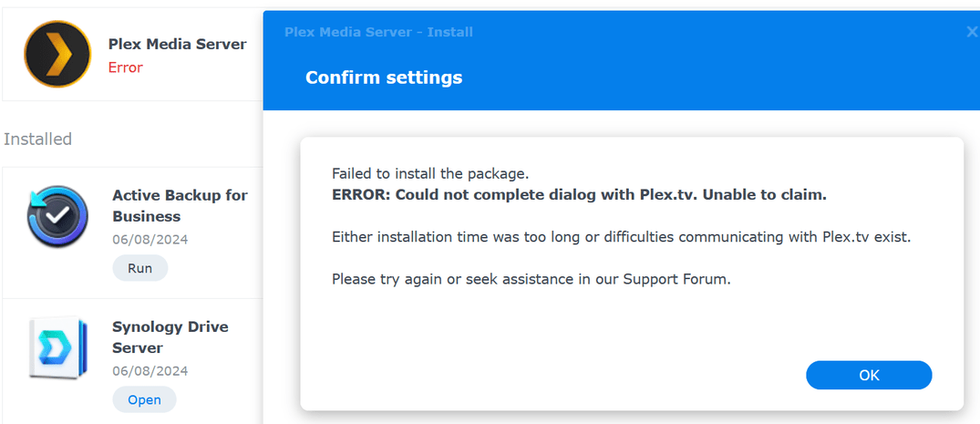The height and width of the screenshot is (424, 980).
Task: Click the Confirm settings wizard heading
Action: [x=384, y=78]
